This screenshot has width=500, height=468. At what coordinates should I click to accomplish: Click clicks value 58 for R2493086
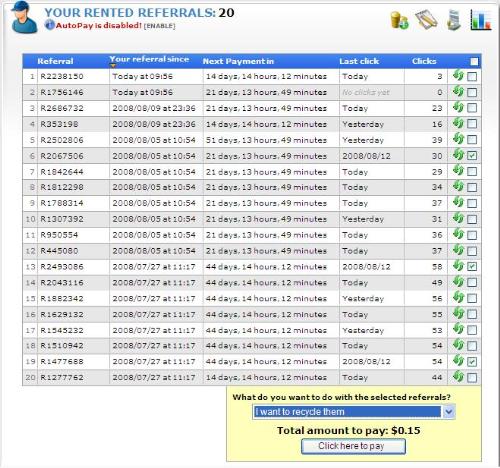(437, 267)
